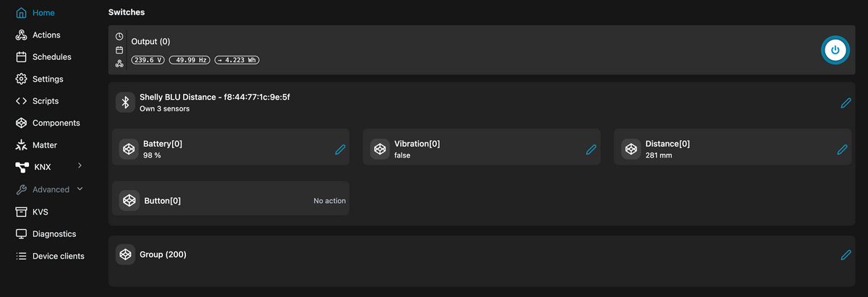Edit the Vibration[0] sensor
Viewport: 868px width, 297px height.
pos(591,150)
